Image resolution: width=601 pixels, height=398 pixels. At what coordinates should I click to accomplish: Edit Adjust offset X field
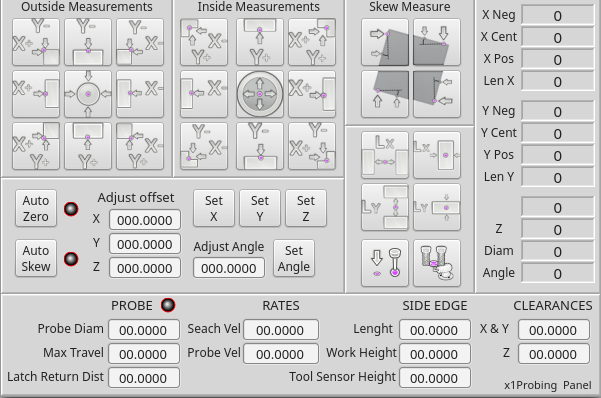click(x=145, y=220)
